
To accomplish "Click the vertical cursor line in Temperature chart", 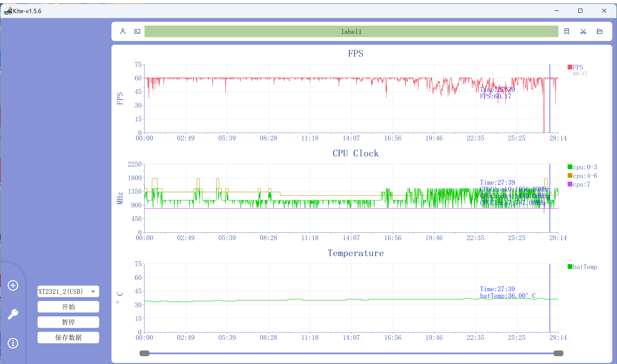I will click(550, 298).
